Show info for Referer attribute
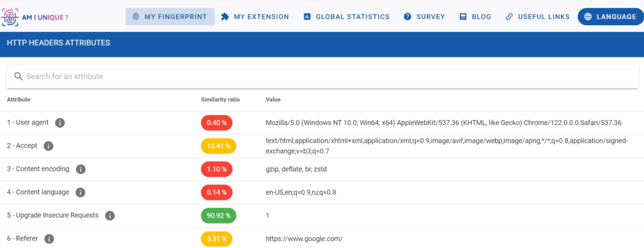The width and height of the screenshot is (644, 248). 49,239
